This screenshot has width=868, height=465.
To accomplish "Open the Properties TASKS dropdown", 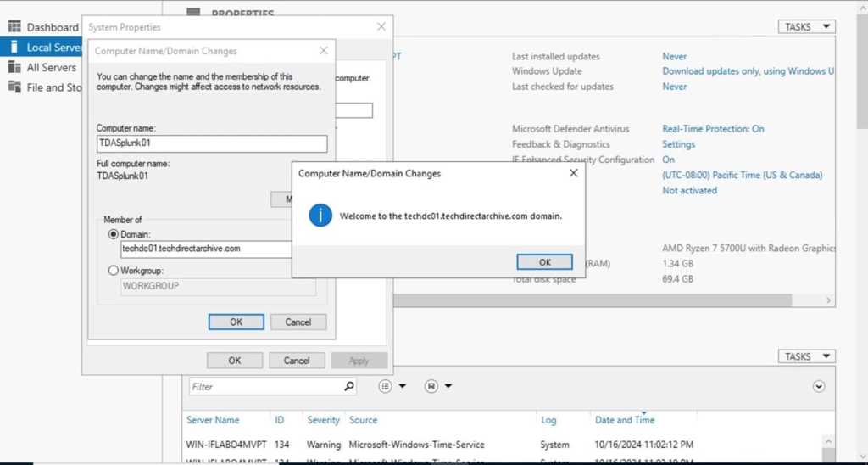I will 807,26.
